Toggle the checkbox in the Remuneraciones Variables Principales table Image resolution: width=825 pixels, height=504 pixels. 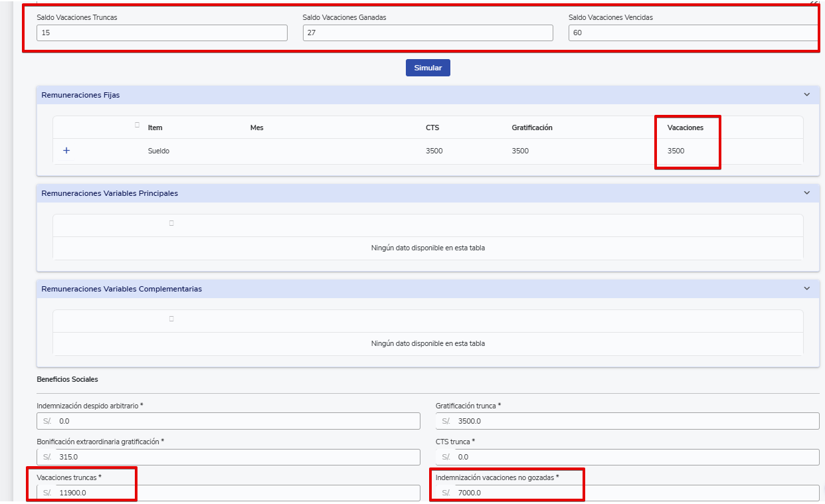(171, 223)
